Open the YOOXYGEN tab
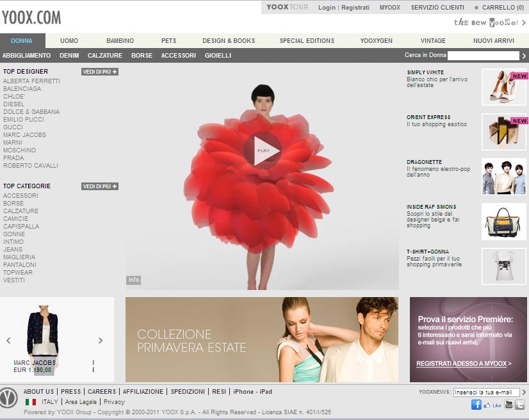 coord(376,41)
